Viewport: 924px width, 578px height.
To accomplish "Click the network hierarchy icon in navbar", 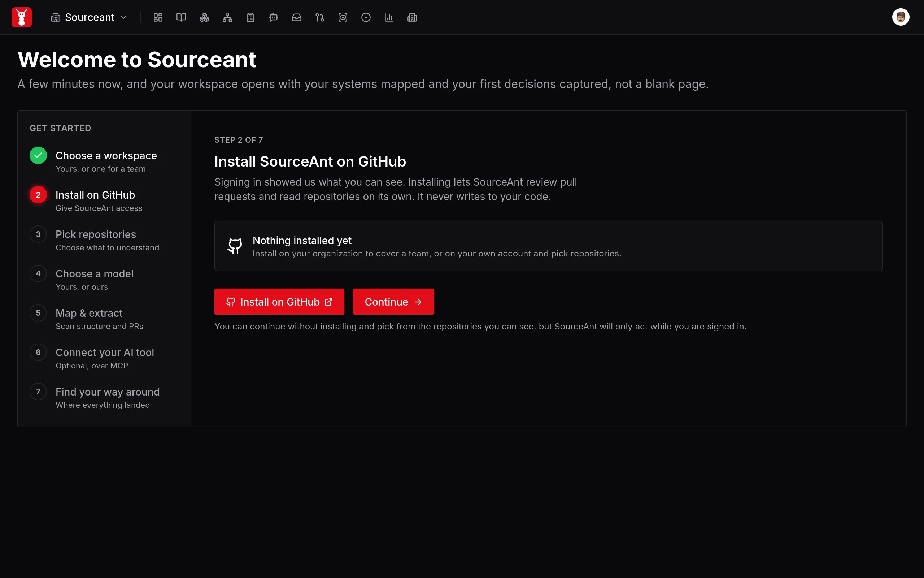I will (227, 17).
